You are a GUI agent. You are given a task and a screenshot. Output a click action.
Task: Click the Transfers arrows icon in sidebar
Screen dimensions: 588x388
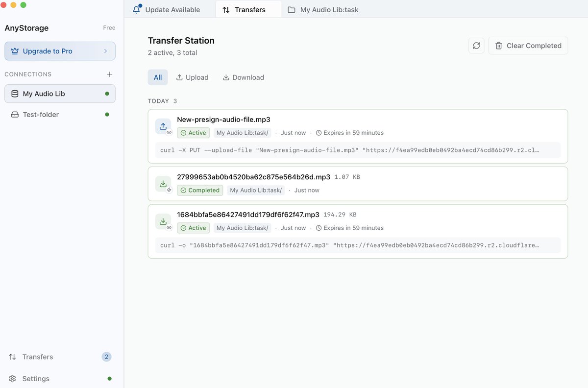coord(13,357)
